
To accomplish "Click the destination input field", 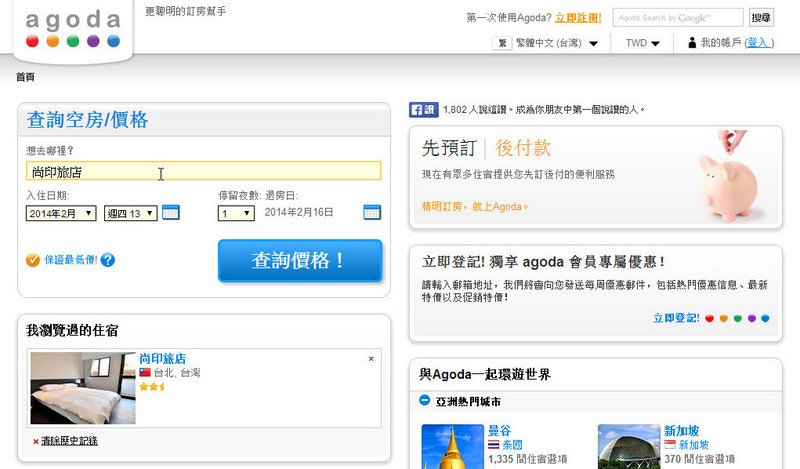I will tap(204, 171).
